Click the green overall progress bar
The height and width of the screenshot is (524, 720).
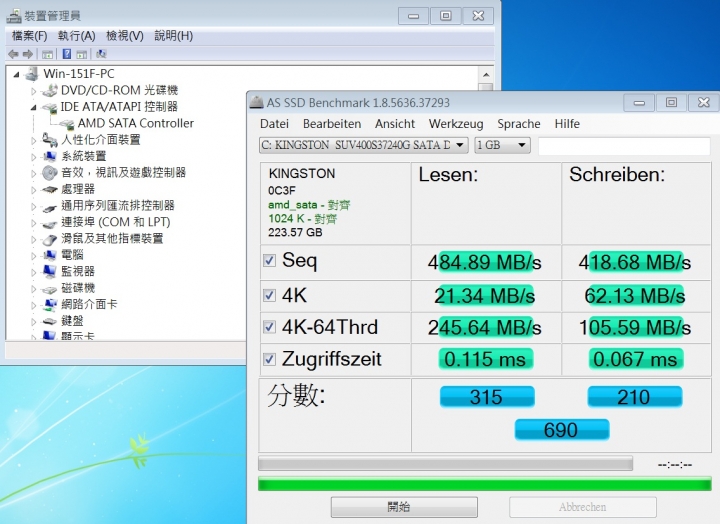coord(485,484)
